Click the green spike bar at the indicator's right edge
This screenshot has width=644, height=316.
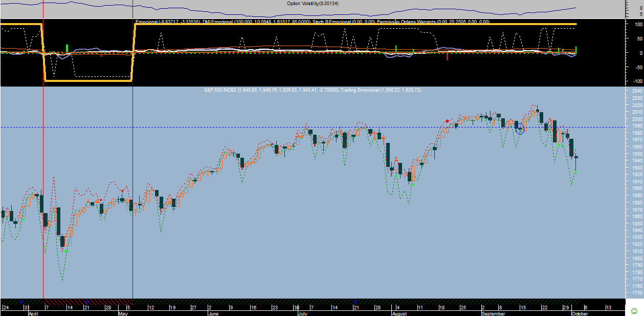click(x=576, y=49)
